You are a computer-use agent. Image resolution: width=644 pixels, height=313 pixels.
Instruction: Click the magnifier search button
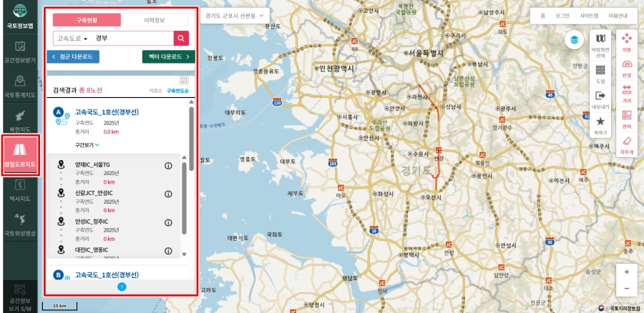181,38
